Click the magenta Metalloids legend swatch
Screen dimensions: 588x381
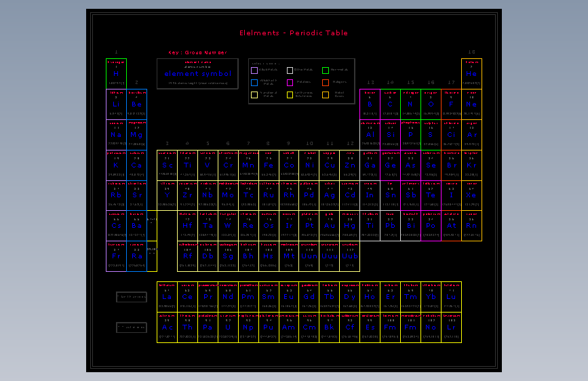point(290,83)
